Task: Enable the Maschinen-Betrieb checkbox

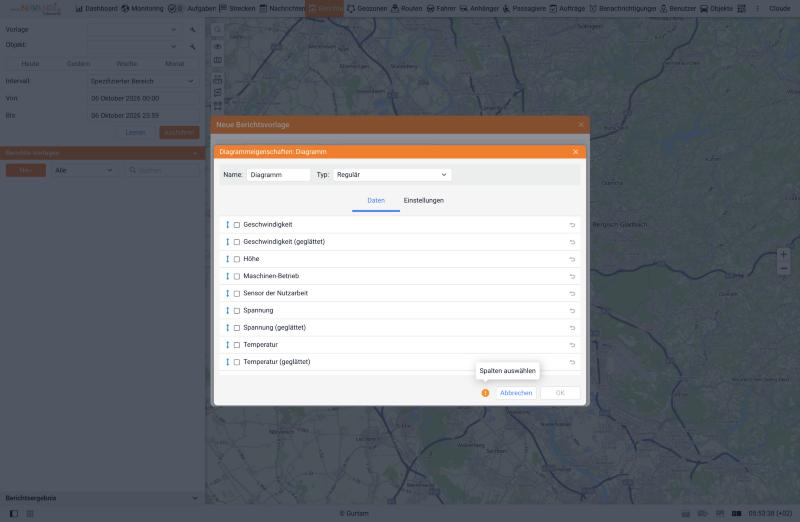Action: coord(237,276)
